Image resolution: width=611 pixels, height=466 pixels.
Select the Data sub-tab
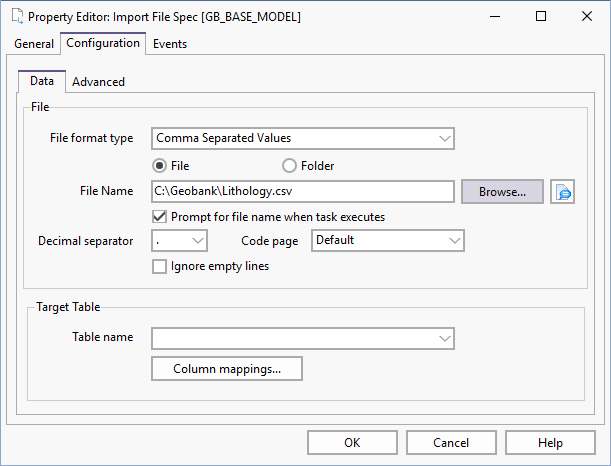point(42,81)
